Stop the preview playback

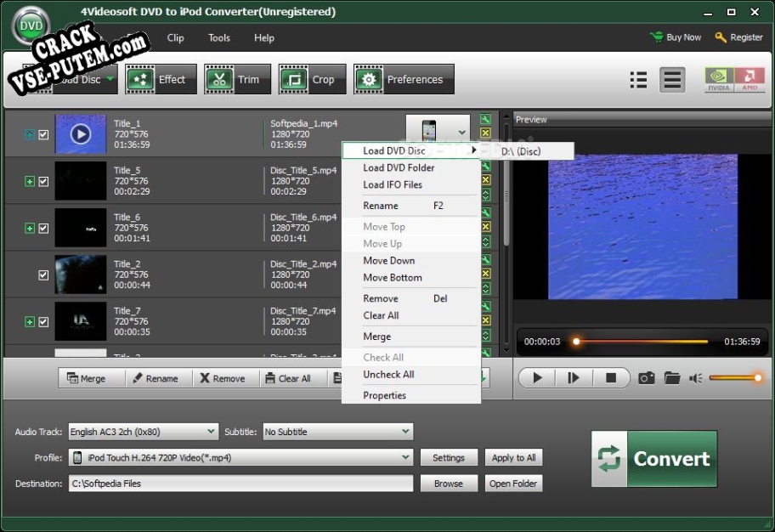tap(611, 378)
